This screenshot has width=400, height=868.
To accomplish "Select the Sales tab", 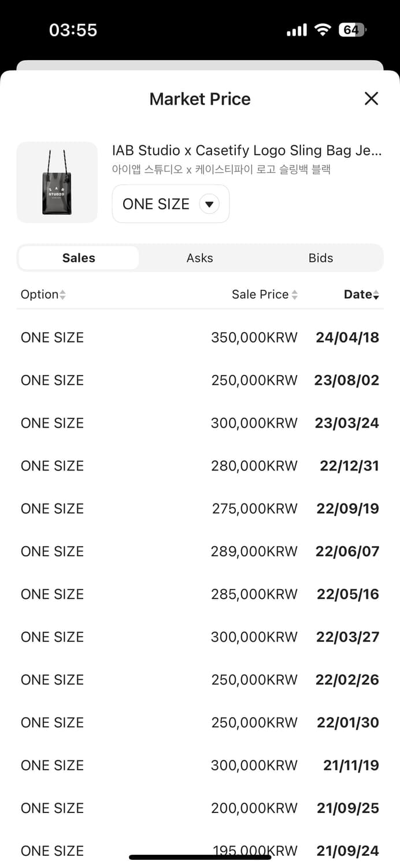I will point(79,258).
